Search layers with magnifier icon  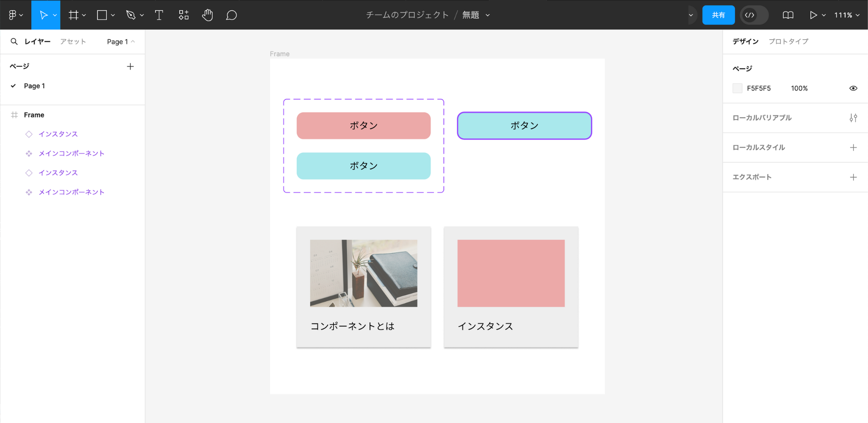click(x=14, y=41)
